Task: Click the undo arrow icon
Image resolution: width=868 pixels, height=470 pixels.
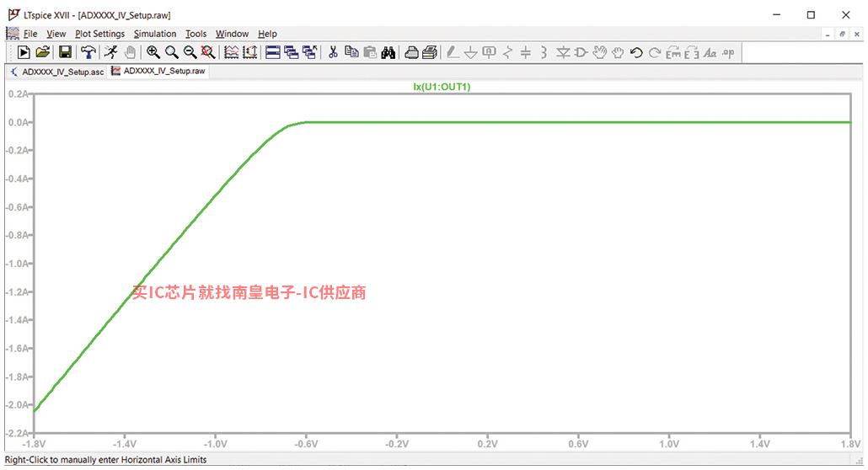Action: click(x=636, y=52)
